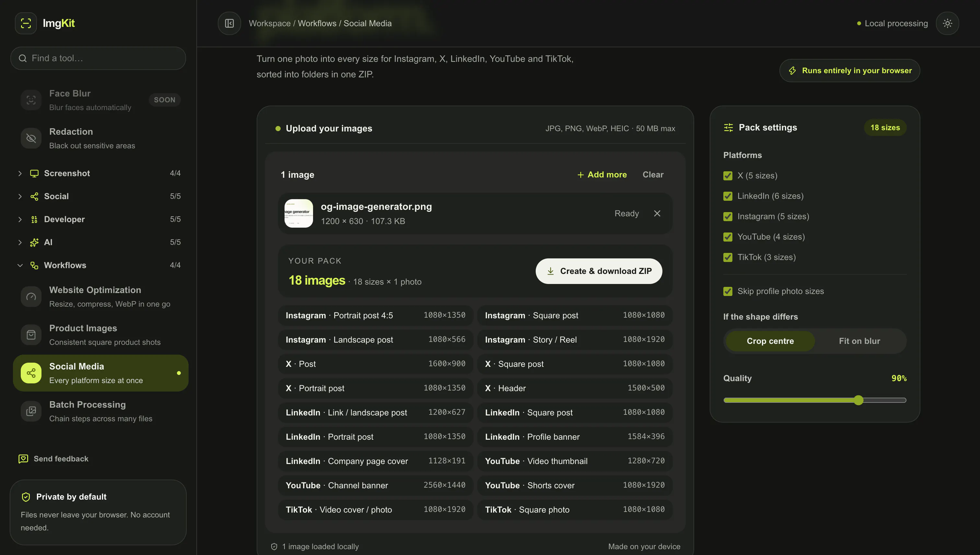
Task: Uncheck YouTube (4 sizes) platform
Action: coord(728,237)
